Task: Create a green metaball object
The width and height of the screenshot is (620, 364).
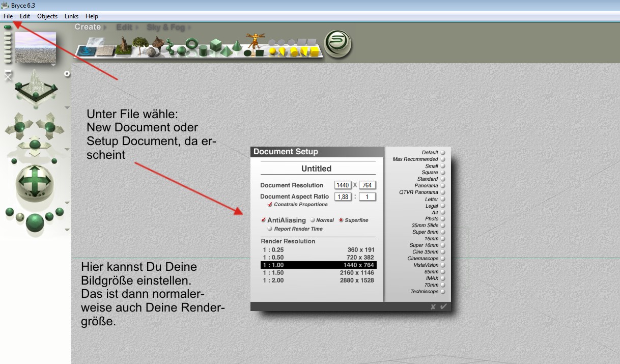Action: 170,46
